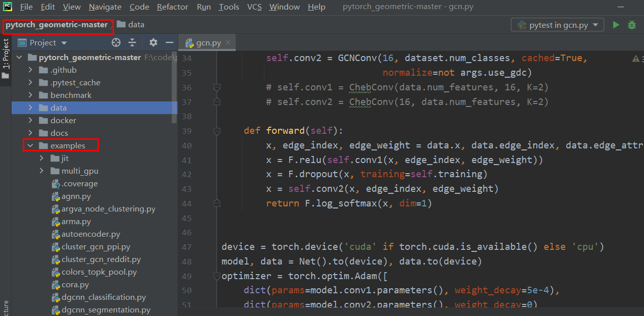
Task: Expand the .github folder
Action: coord(30,70)
